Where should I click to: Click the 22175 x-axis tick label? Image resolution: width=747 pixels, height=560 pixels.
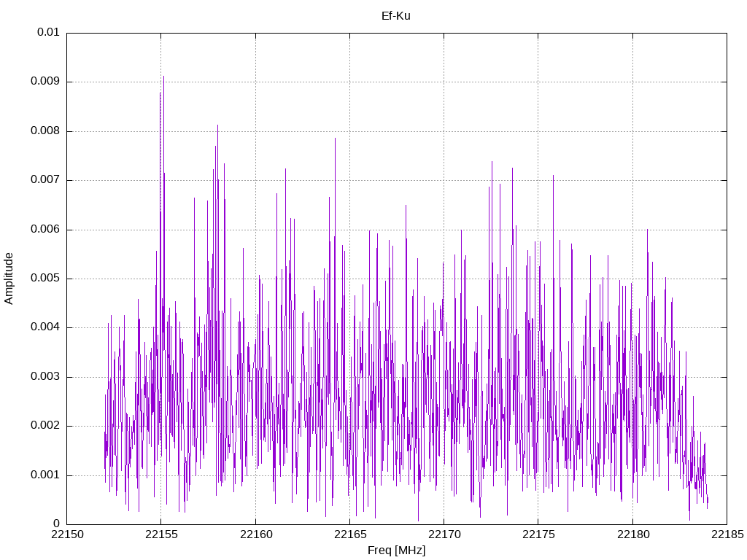[x=539, y=534]
